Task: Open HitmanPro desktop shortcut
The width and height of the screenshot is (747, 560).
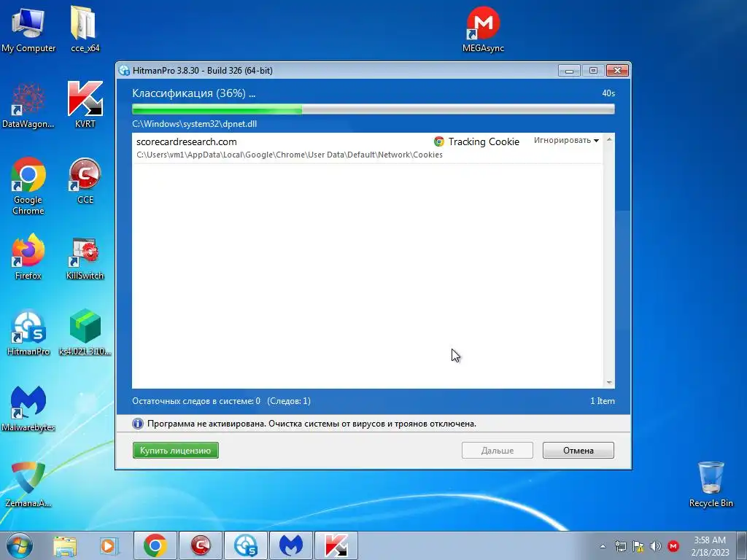Action: [28, 333]
